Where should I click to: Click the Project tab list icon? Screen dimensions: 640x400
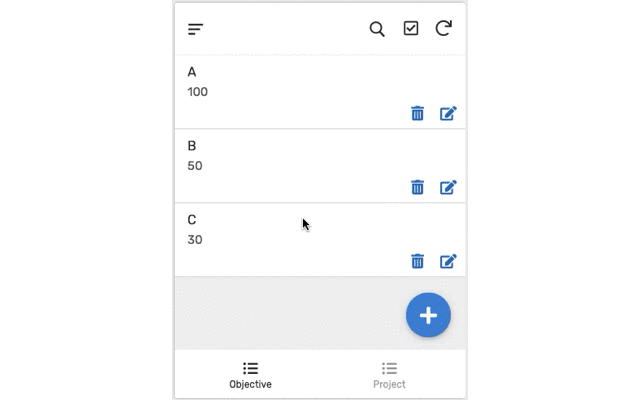click(x=389, y=368)
